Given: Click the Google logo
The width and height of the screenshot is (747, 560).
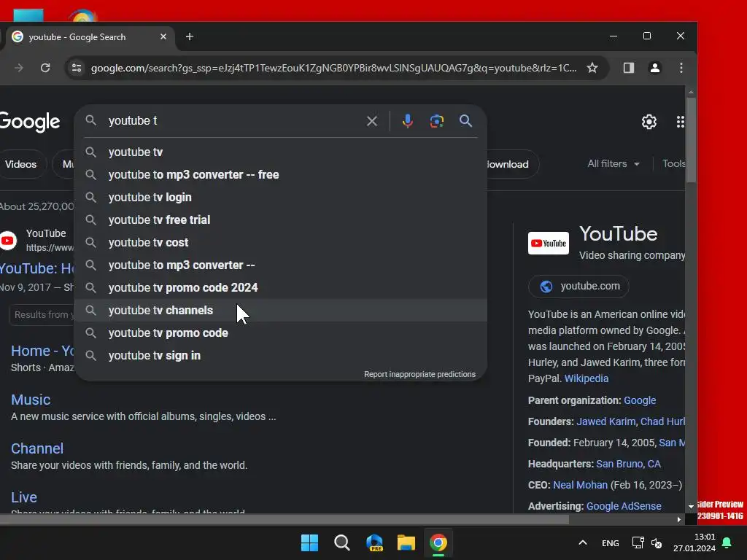Looking at the screenshot, I should 30,122.
